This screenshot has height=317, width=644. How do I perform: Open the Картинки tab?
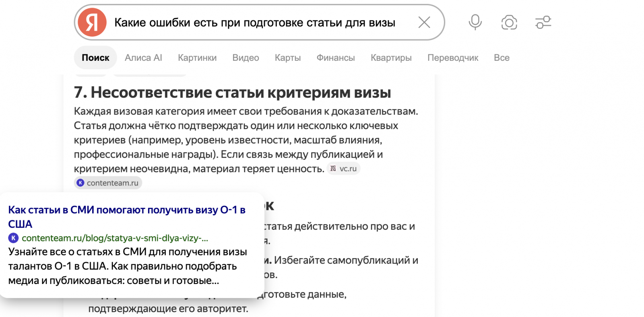click(197, 58)
